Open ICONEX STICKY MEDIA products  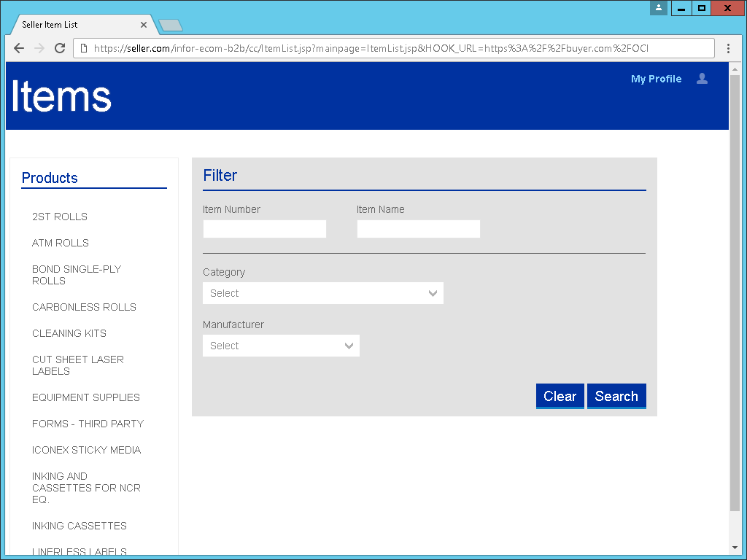pyautogui.click(x=86, y=450)
